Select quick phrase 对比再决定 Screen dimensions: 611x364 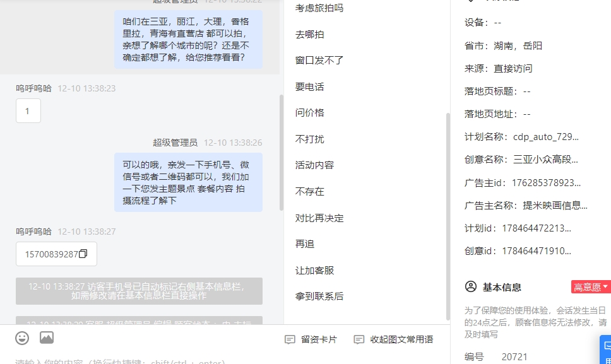point(319,218)
